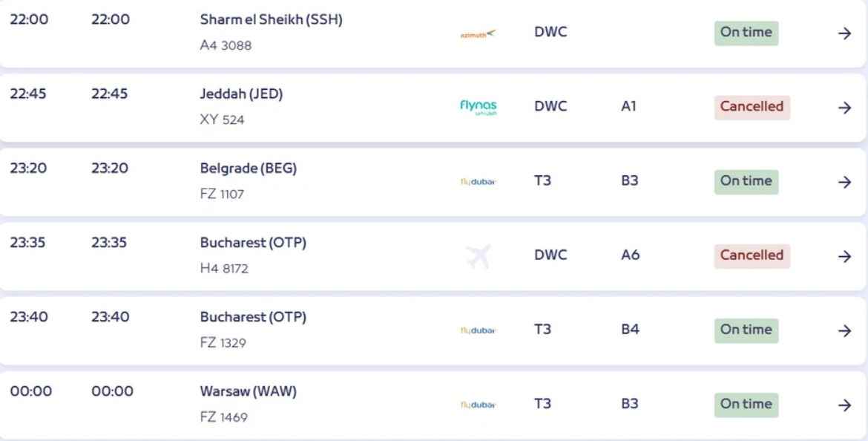
Task: Click the On time badge for Sharm el Sheikh
Action: tap(746, 33)
